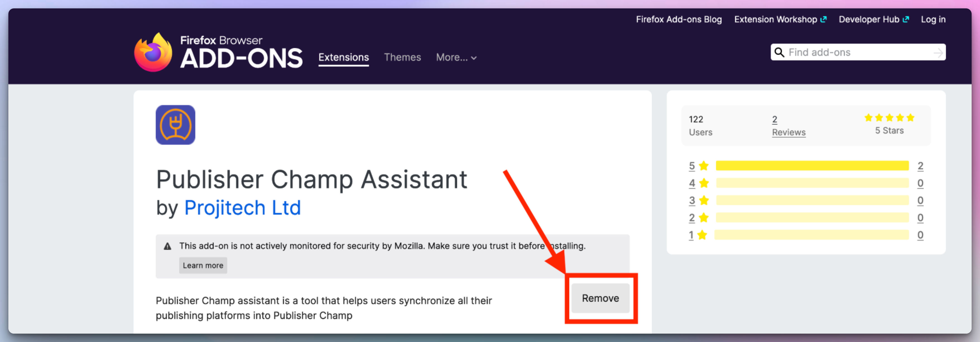Switch to the Themes tab
The height and width of the screenshot is (342, 980).
(402, 58)
